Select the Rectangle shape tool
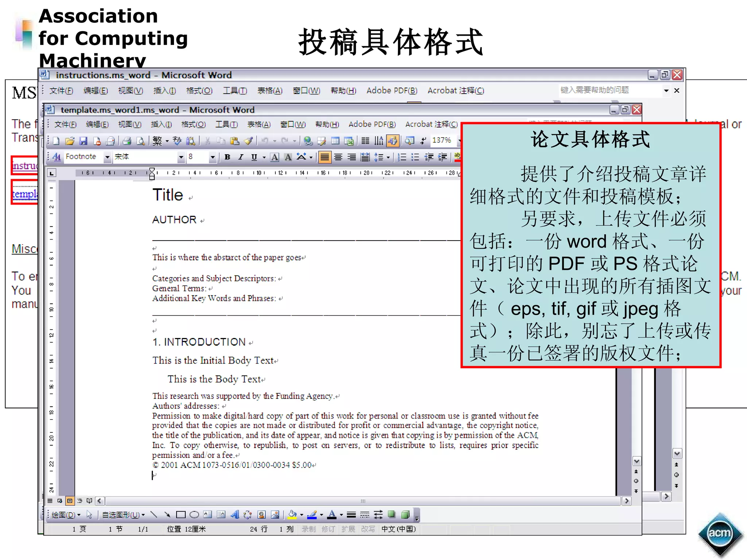The width and height of the screenshot is (747, 560). pos(181,514)
